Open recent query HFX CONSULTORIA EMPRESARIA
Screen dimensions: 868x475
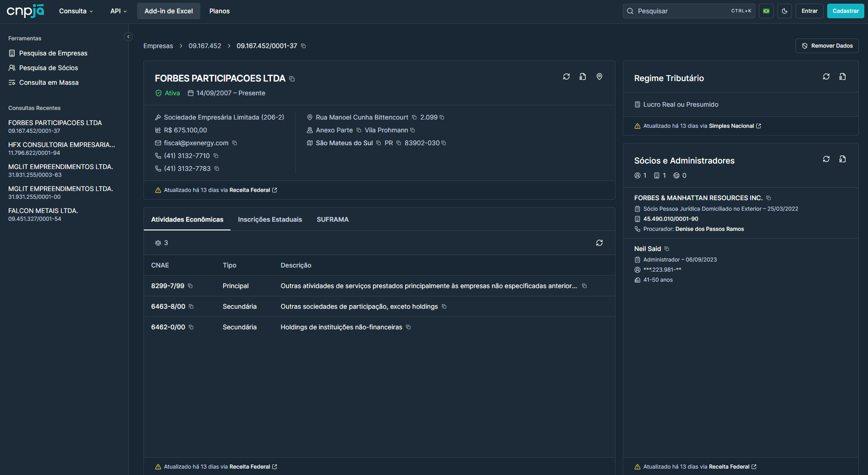click(x=62, y=148)
